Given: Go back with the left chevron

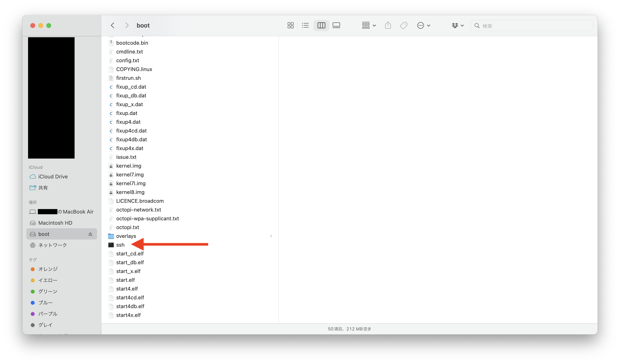Looking at the screenshot, I should click(112, 25).
